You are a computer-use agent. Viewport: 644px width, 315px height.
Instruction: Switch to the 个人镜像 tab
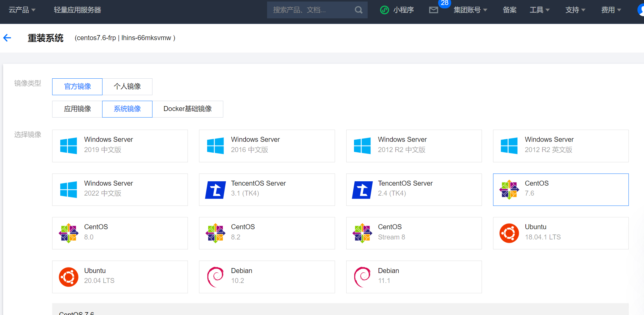127,86
